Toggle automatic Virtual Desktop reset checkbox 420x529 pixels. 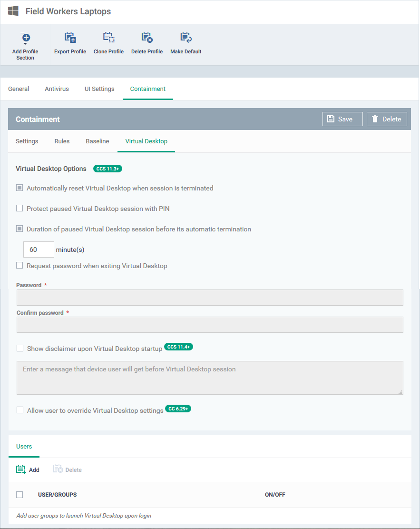pos(20,188)
